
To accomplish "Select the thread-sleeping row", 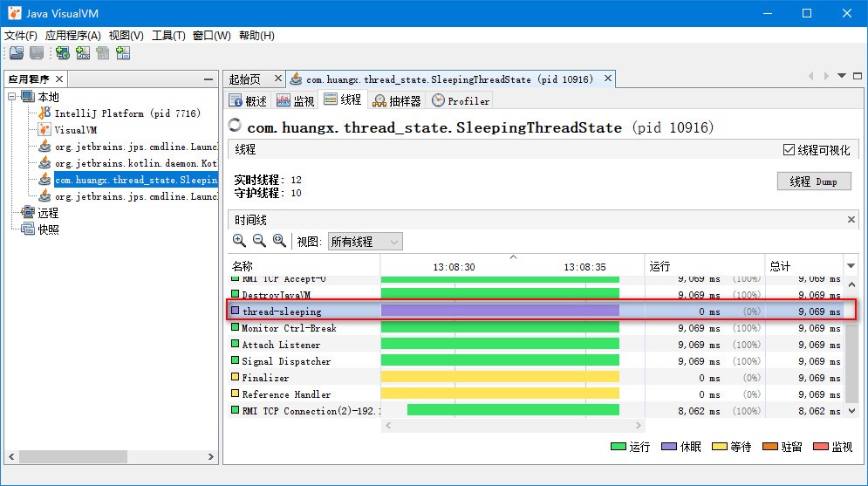I will click(x=536, y=311).
